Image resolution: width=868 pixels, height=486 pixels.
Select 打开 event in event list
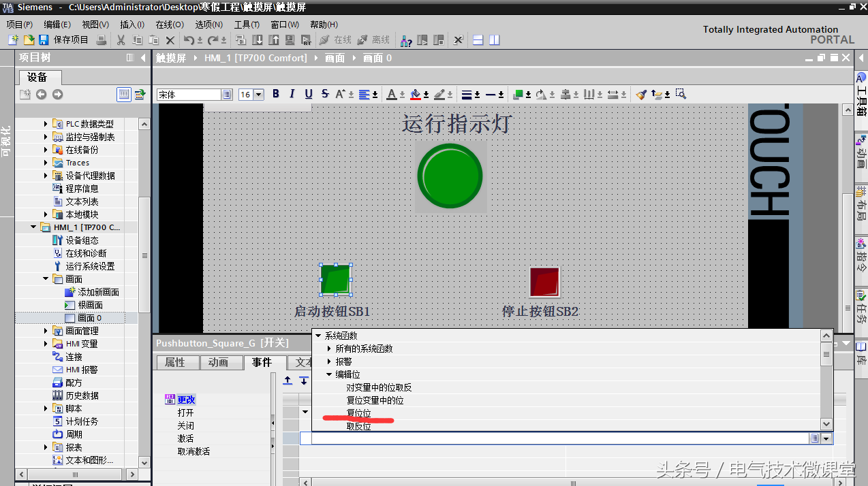click(x=185, y=413)
